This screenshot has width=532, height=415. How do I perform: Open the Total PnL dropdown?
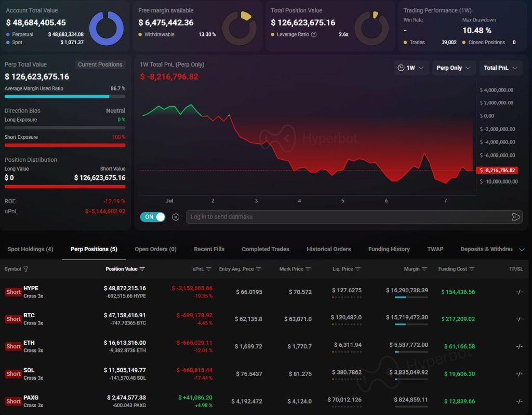[500, 68]
